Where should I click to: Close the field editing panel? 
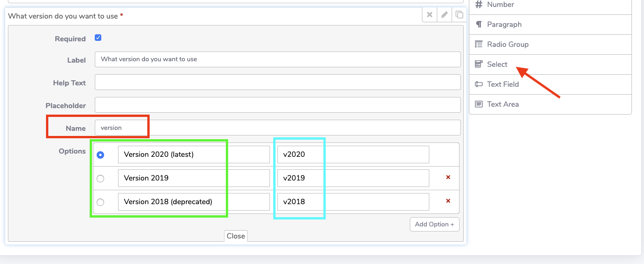236,236
